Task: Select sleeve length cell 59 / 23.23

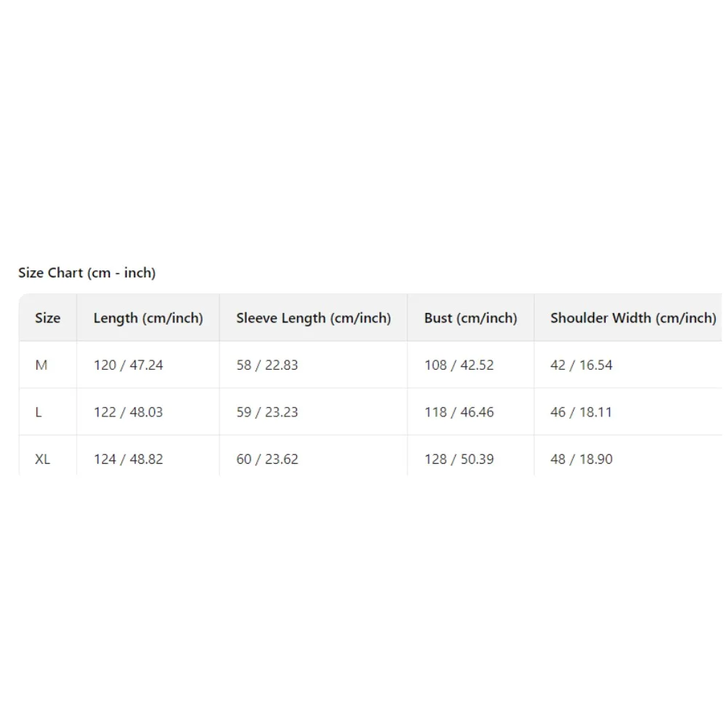Action: point(266,412)
